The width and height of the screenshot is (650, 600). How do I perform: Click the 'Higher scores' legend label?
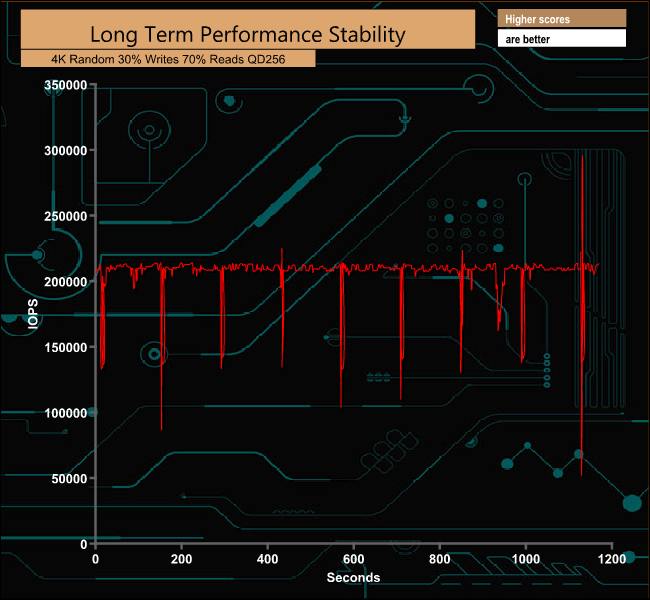click(x=537, y=19)
